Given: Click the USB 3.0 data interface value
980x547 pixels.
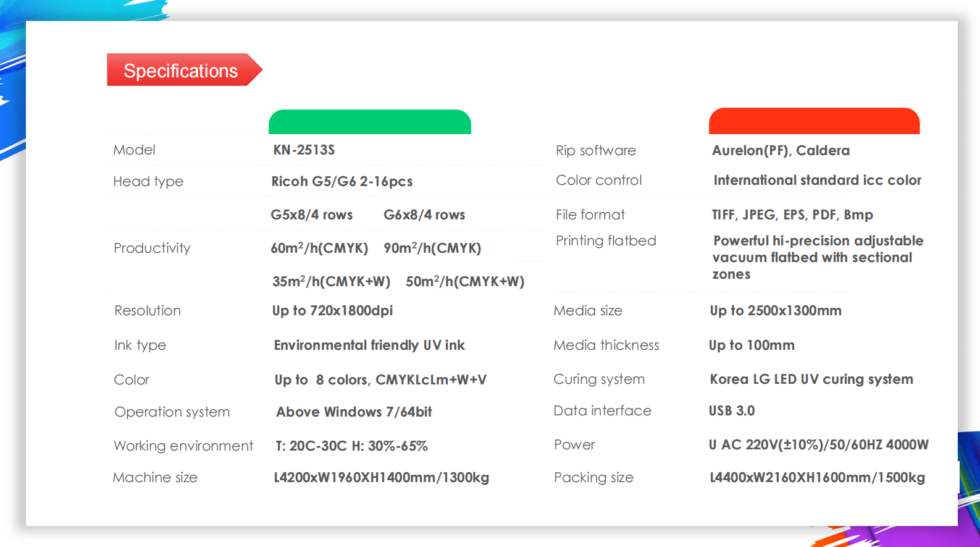Looking at the screenshot, I should coord(732,411).
